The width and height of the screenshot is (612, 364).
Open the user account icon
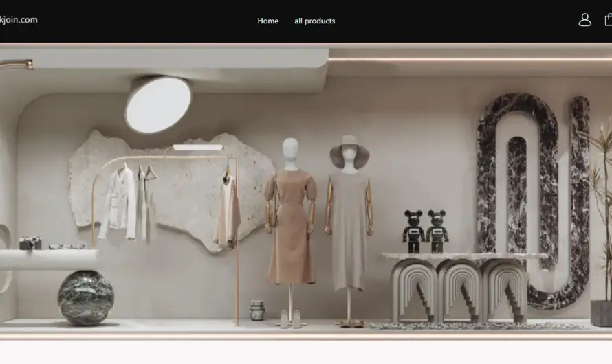[584, 20]
